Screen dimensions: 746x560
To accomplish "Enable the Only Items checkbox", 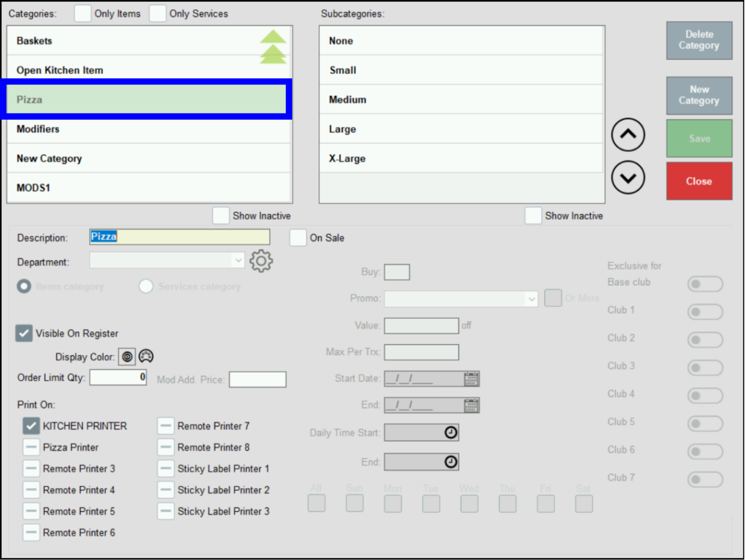I will point(82,14).
